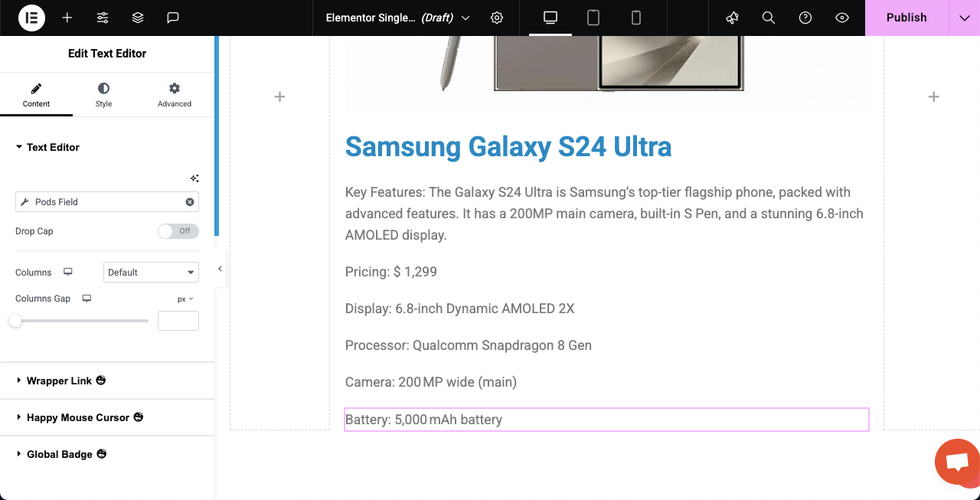Switch to the Style tab
This screenshot has width=980, height=500.
coord(103,95)
